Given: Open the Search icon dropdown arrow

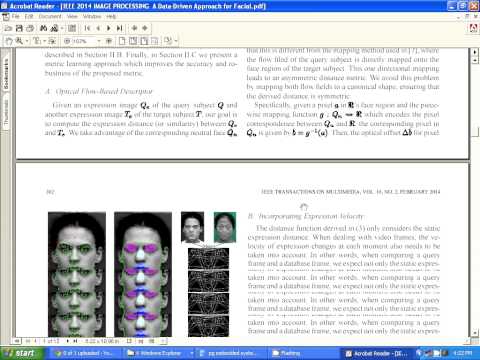Looking at the screenshot, I should tap(62, 28).
